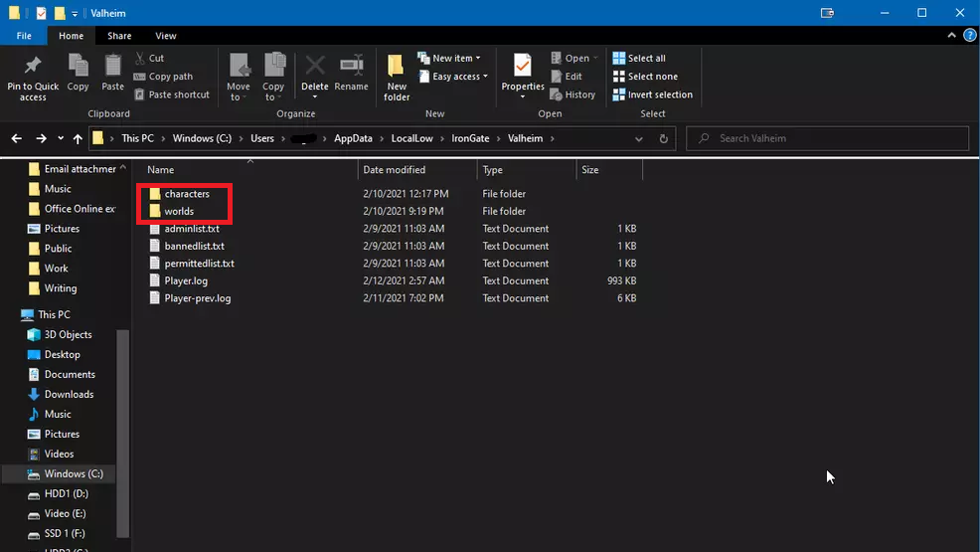Viewport: 980px width, 552px height.
Task: Open the ribbon Open dropdown
Action: click(x=573, y=58)
